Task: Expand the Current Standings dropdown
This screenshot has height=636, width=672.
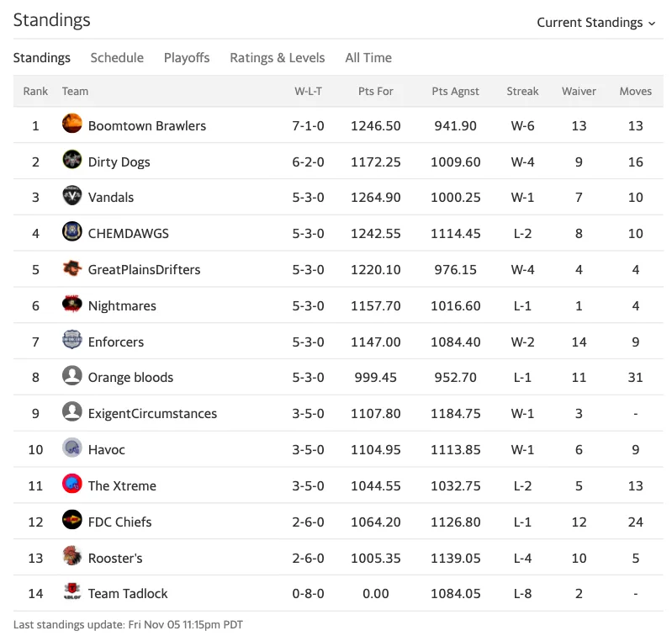Action: [x=596, y=22]
